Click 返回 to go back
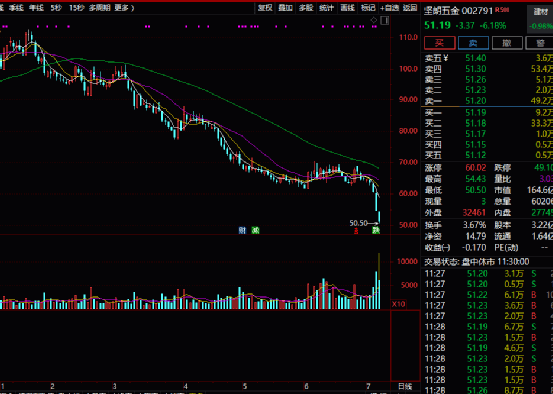The image size is (553, 394). pyautogui.click(x=410, y=8)
